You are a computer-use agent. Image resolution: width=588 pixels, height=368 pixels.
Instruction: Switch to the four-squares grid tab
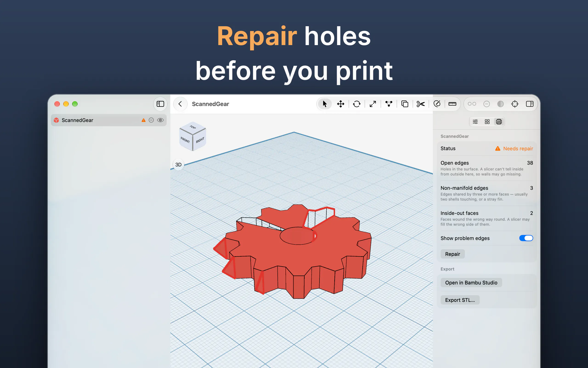(487, 122)
